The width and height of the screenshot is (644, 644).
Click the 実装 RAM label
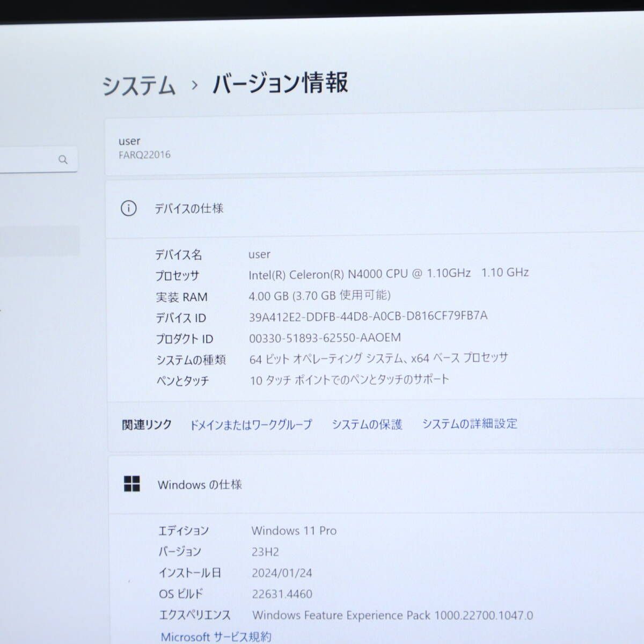point(181,297)
